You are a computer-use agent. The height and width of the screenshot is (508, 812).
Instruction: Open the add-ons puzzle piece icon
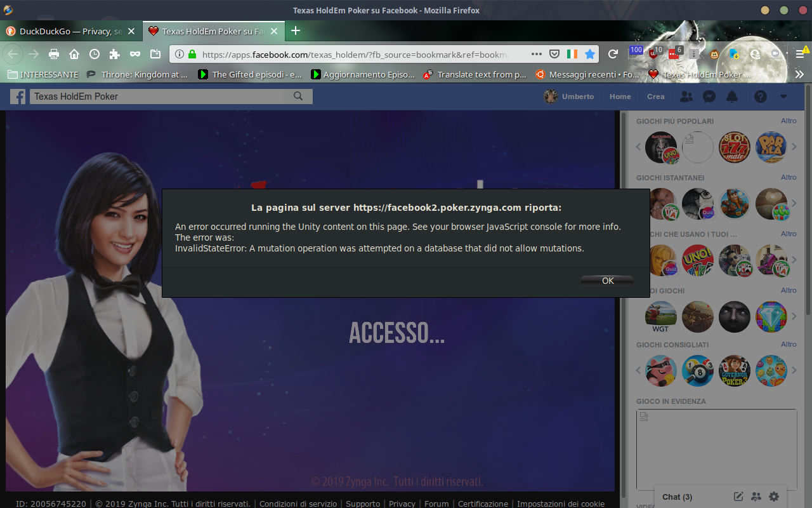[115, 54]
